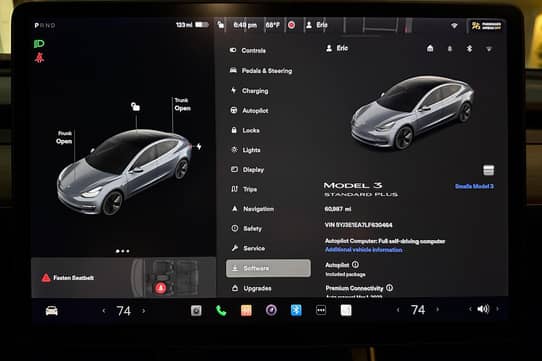Raise volume with right chevron

tap(497, 308)
